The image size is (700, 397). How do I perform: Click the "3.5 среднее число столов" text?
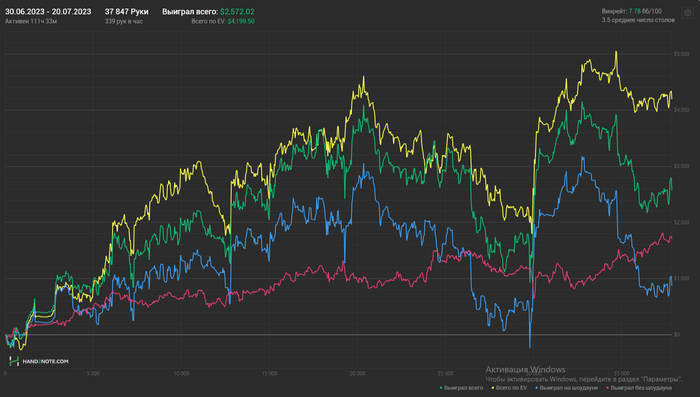638,20
